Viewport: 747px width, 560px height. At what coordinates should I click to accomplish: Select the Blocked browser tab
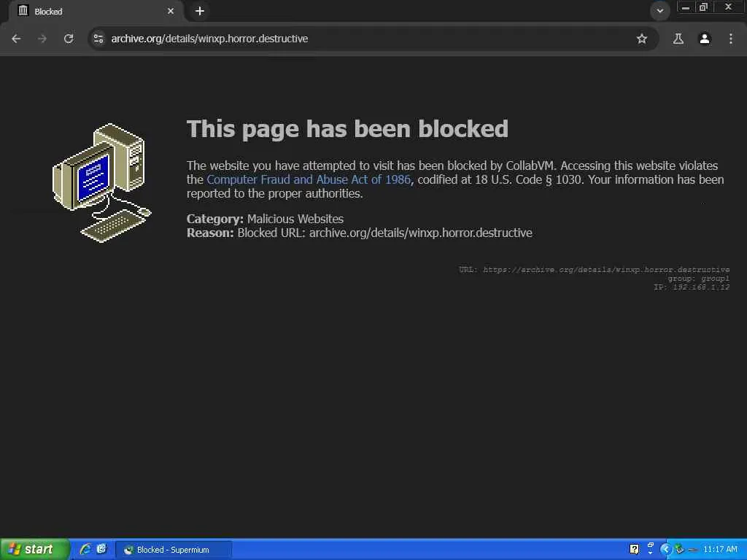[x=96, y=11]
